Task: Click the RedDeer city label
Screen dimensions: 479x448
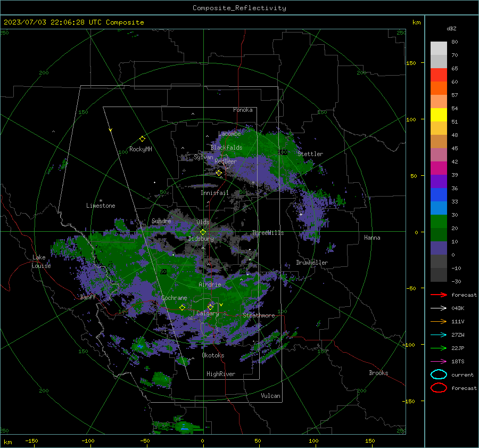Action: pyautogui.click(x=226, y=161)
